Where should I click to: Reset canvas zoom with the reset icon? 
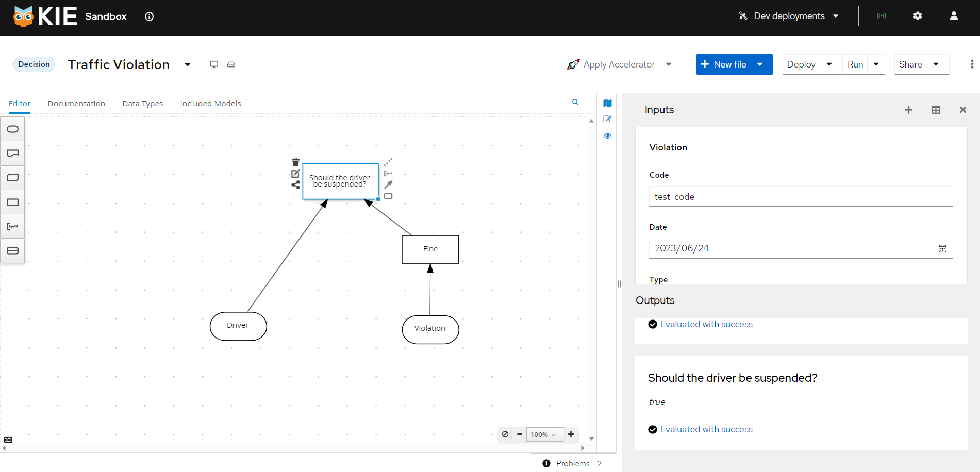coord(505,434)
